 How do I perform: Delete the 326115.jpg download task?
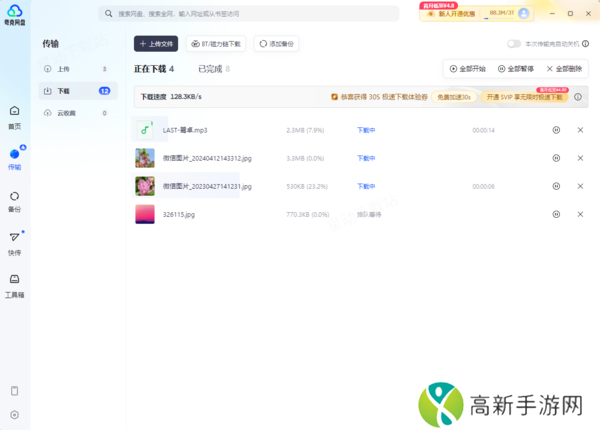click(x=580, y=214)
